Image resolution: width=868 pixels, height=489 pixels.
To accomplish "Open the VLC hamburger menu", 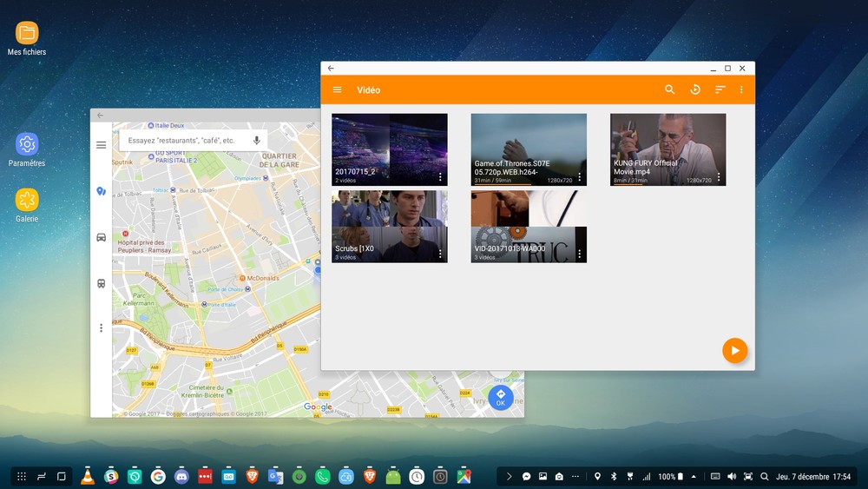I will [x=338, y=89].
